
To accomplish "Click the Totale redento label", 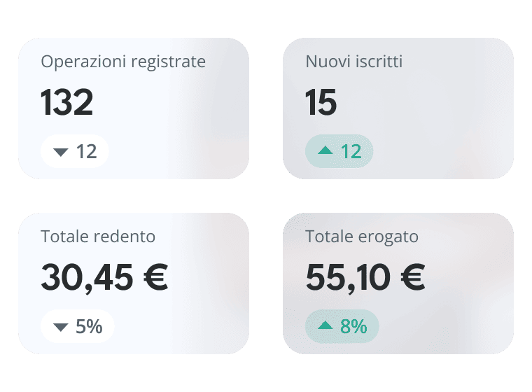I will pyautogui.click(x=98, y=237).
